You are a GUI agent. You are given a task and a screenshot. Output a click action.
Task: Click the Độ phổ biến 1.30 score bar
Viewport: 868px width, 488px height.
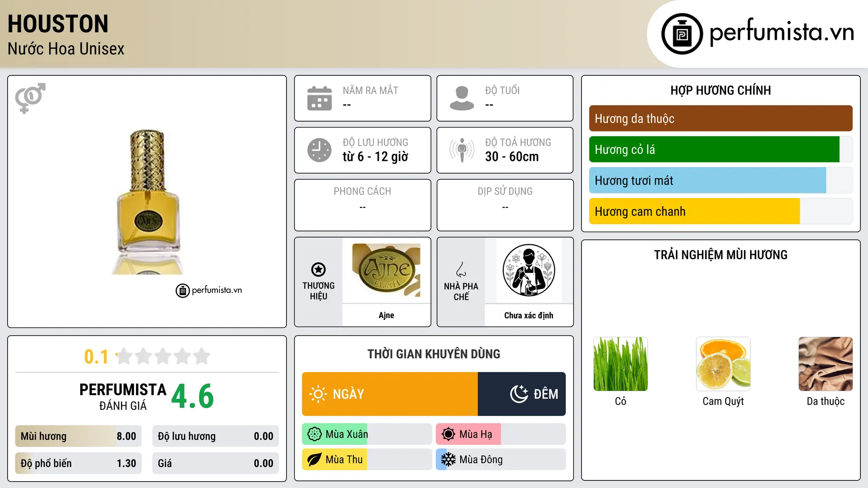tap(78, 463)
